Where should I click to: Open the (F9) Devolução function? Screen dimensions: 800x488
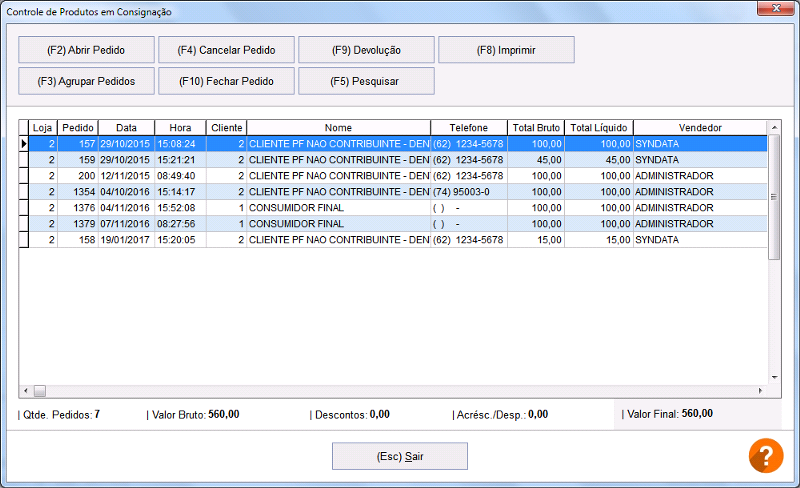pyautogui.click(x=366, y=50)
